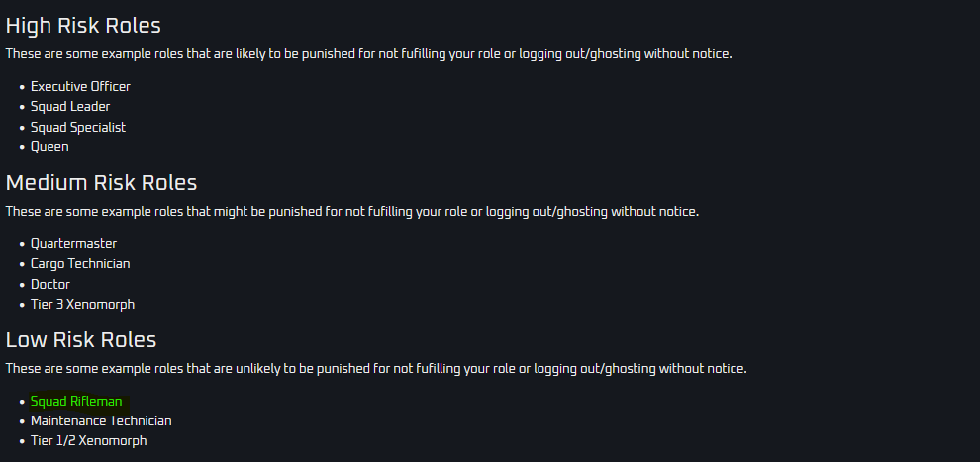Click the Squad Leader list entry
Screen dimensions: 980x462
pos(70,107)
